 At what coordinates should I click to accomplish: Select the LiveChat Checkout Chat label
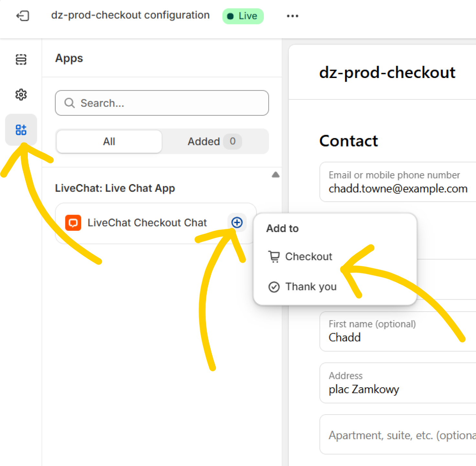147,223
